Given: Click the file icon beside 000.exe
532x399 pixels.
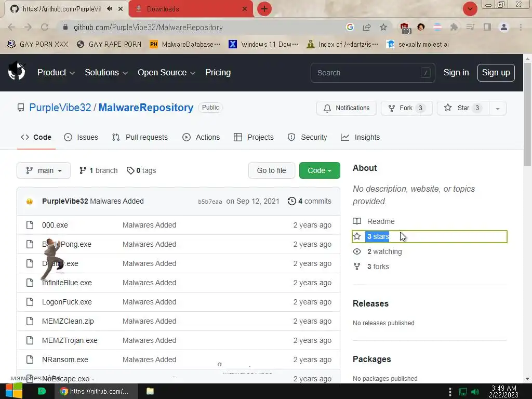Looking at the screenshot, I should (30, 225).
